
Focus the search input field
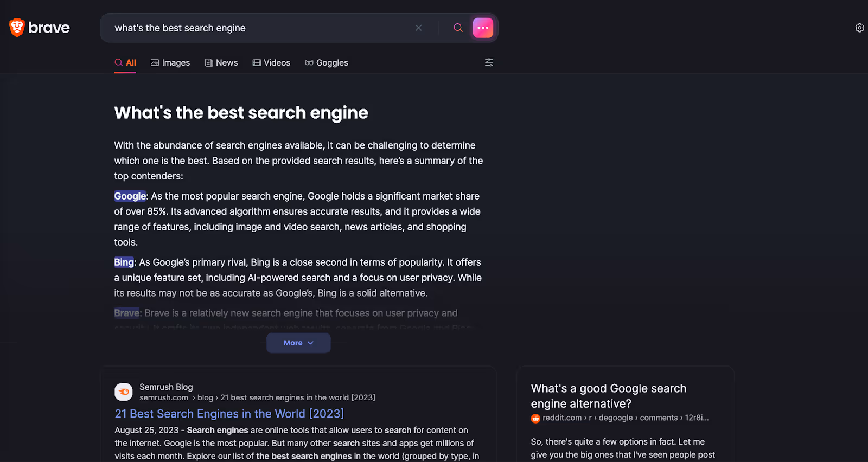[260, 28]
